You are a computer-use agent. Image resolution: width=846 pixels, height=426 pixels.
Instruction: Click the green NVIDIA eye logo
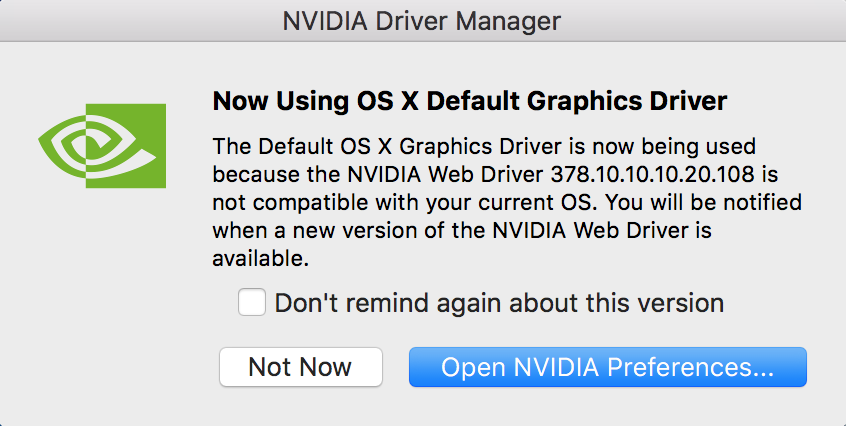pos(102,146)
